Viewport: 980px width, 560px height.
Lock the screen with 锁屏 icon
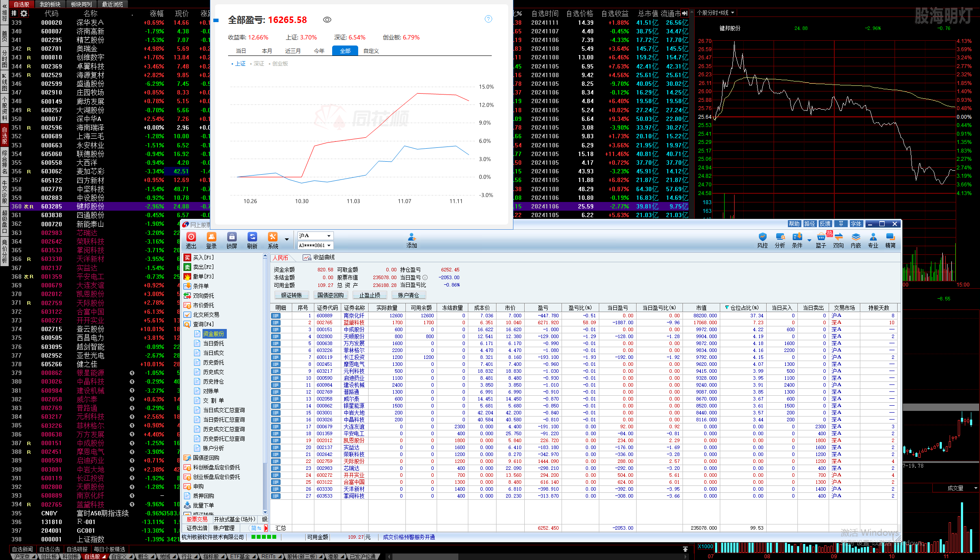232,240
